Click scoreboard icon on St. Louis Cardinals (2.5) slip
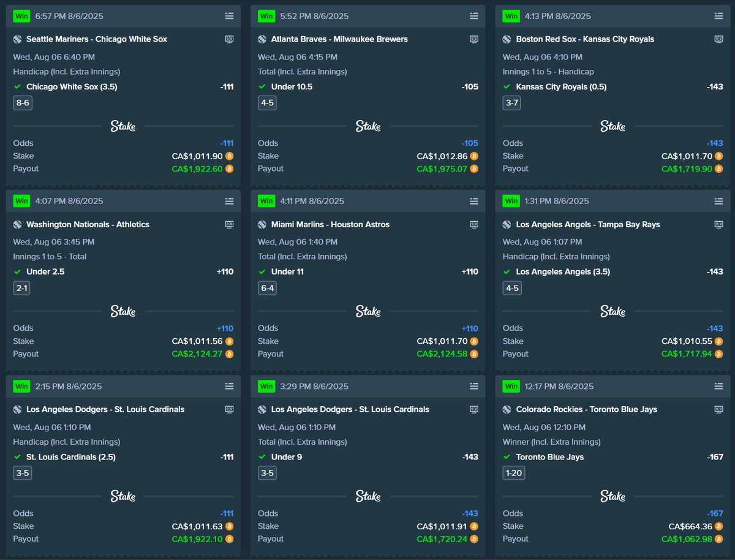Viewport: 735px width, 560px height. coord(229,409)
